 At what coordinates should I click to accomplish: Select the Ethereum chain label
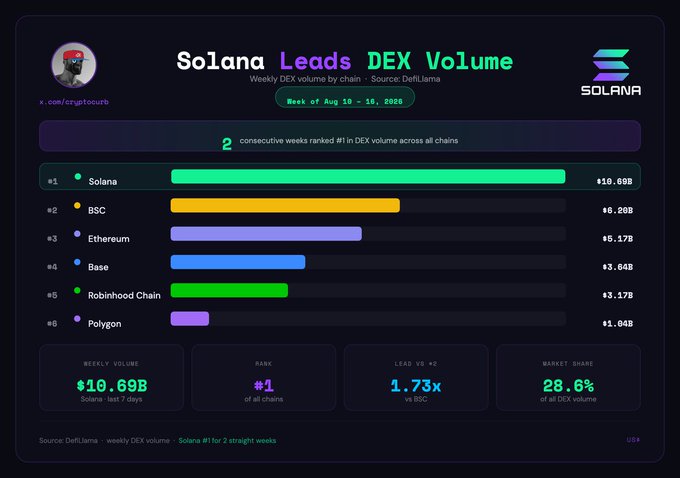point(109,239)
